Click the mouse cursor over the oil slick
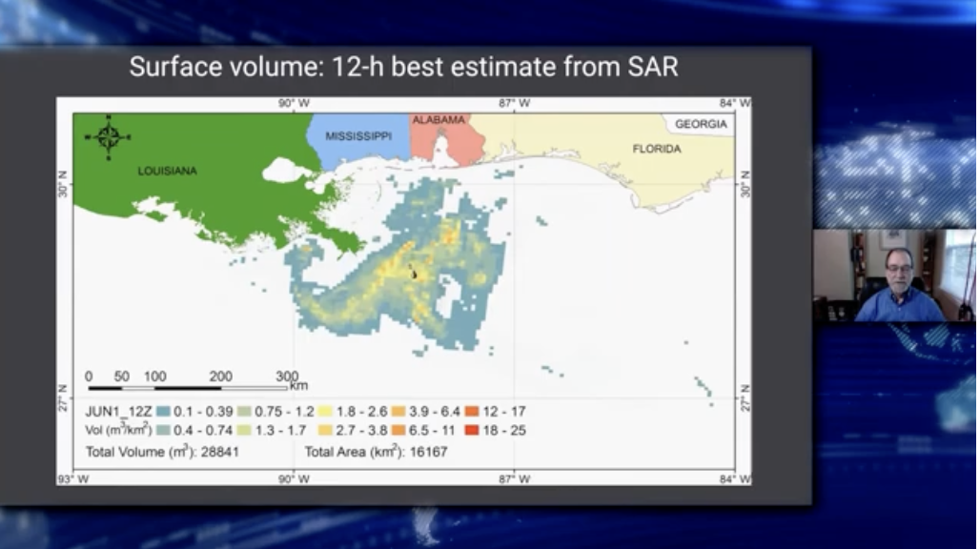Image resolution: width=980 pixels, height=549 pixels. pos(413,274)
